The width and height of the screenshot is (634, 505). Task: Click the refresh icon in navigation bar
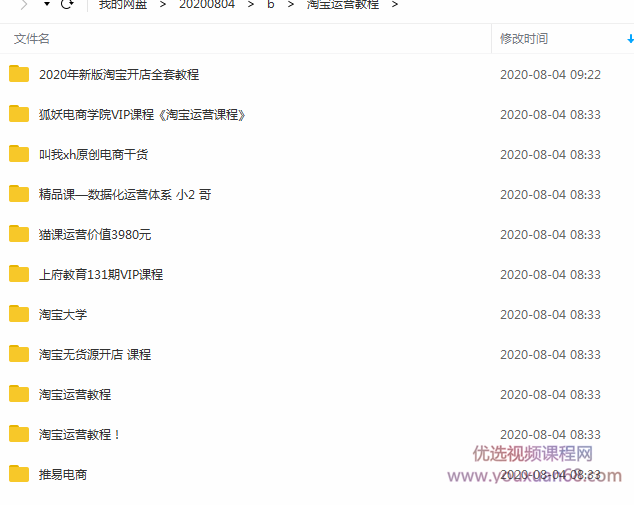[x=67, y=4]
